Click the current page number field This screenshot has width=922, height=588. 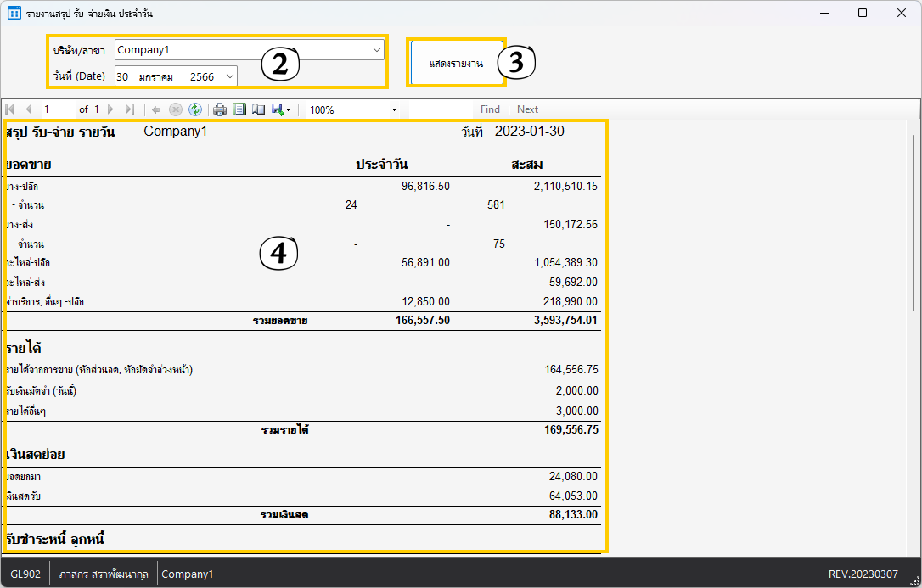click(57, 109)
